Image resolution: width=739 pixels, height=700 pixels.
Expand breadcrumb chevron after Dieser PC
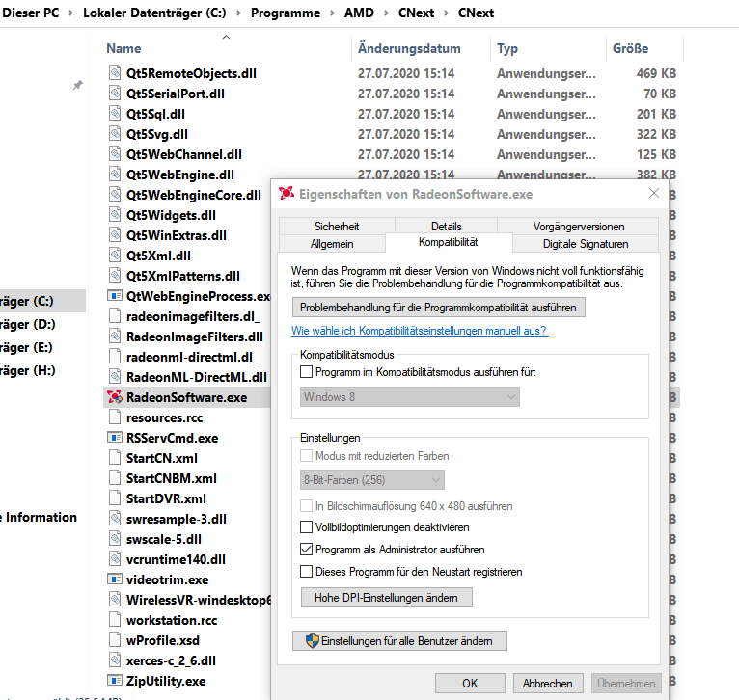70,13
